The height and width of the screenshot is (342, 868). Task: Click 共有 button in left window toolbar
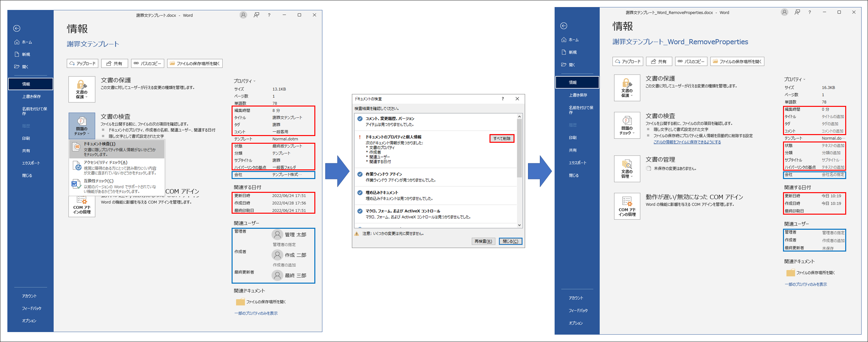coord(115,63)
